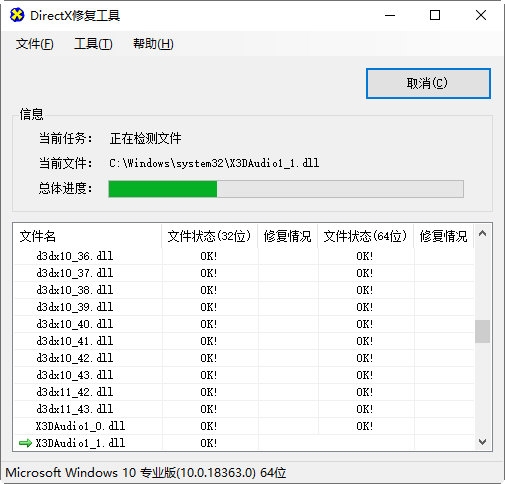Click the green overall progress bar
The height and width of the screenshot is (484, 505).
tap(286, 189)
